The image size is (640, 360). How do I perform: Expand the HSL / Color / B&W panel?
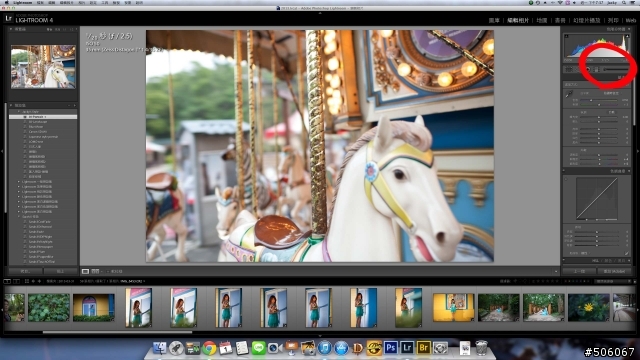629,260
